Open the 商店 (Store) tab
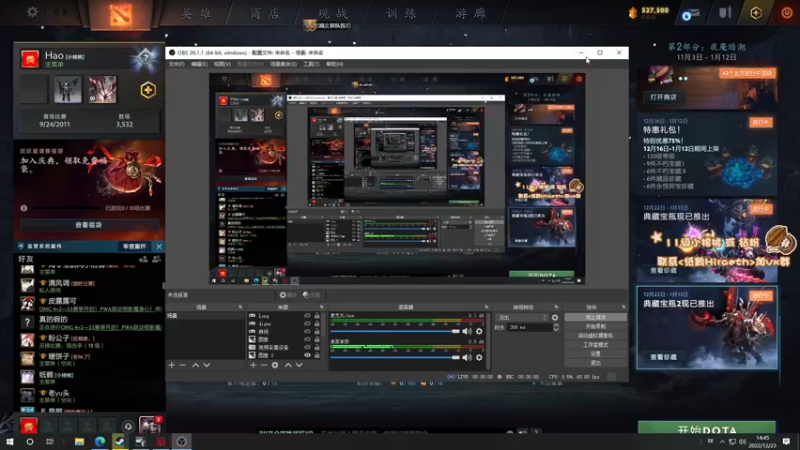The width and height of the screenshot is (800, 450). [265, 14]
